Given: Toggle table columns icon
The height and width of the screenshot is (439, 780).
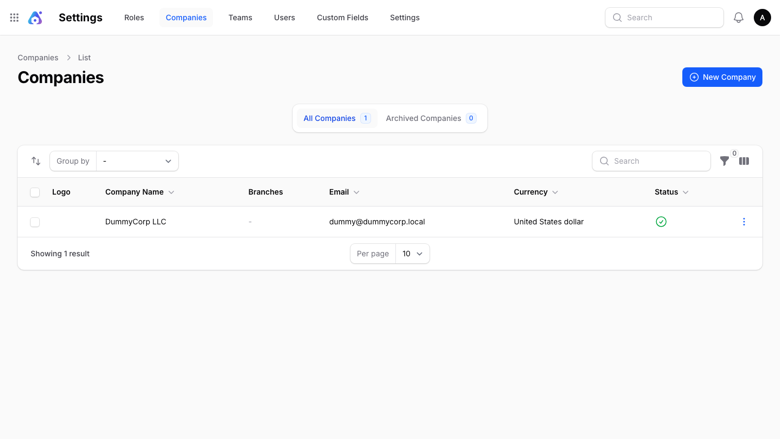Looking at the screenshot, I should click(x=744, y=161).
